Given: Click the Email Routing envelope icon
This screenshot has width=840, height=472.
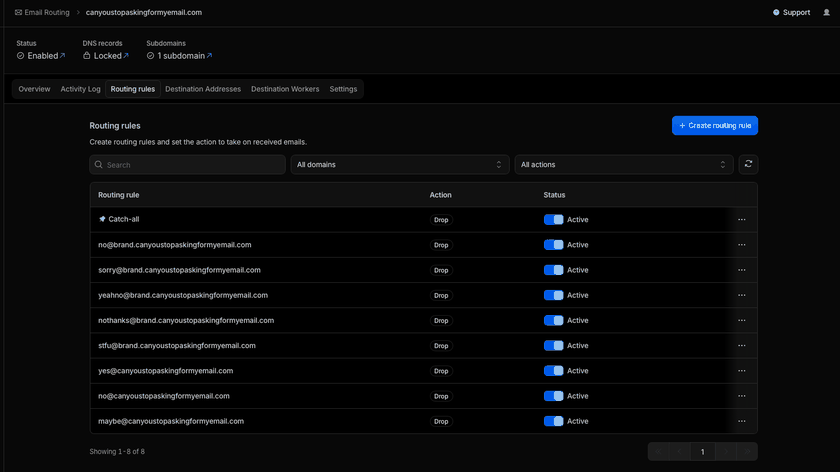Looking at the screenshot, I should (x=18, y=12).
